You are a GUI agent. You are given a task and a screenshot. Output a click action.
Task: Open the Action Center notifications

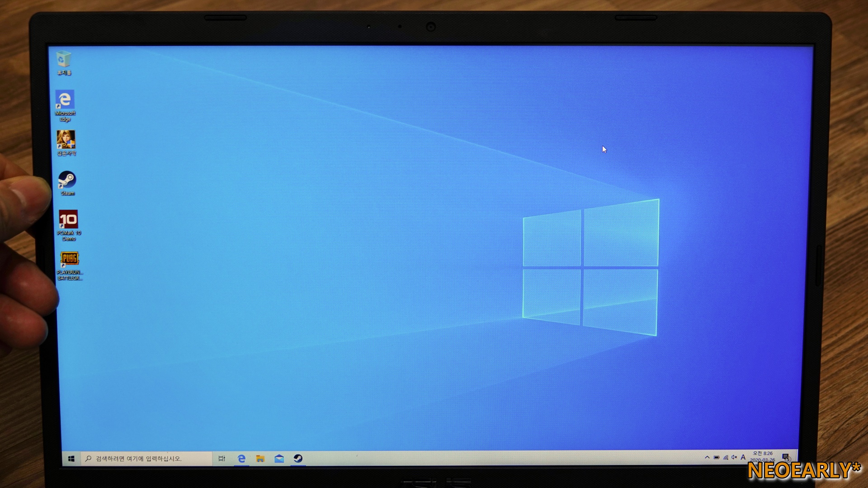click(x=786, y=457)
